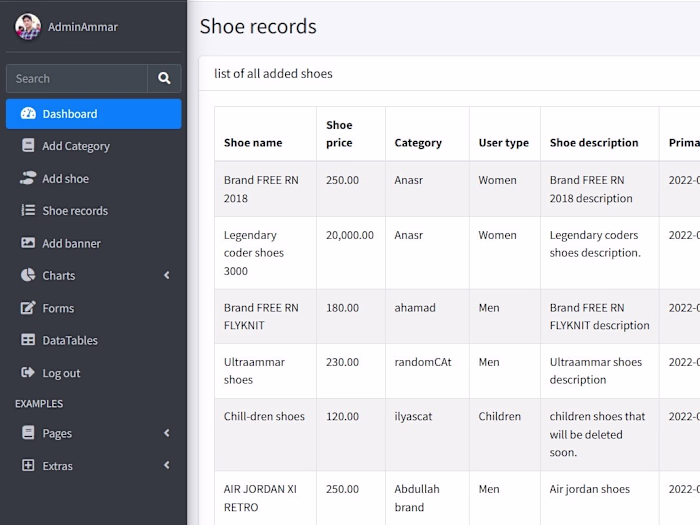Click the 120.00 price cell

(x=351, y=435)
